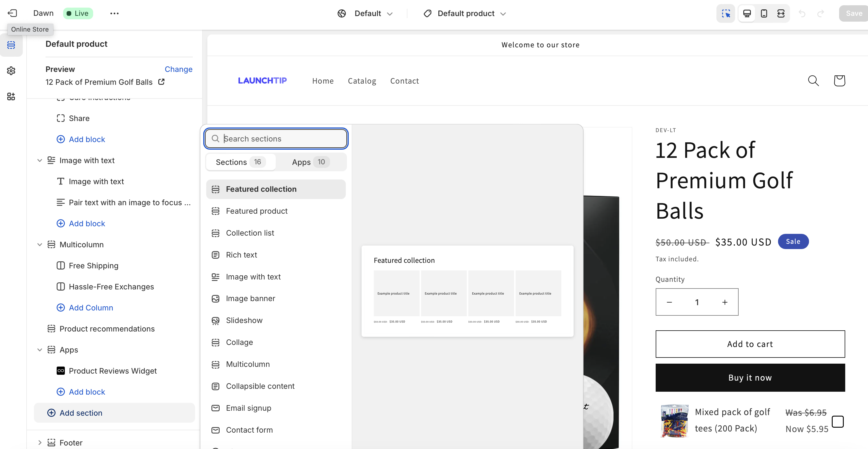Screen dimensions: 868x449
Task: Click Change preview product link
Action: pyautogui.click(x=178, y=69)
